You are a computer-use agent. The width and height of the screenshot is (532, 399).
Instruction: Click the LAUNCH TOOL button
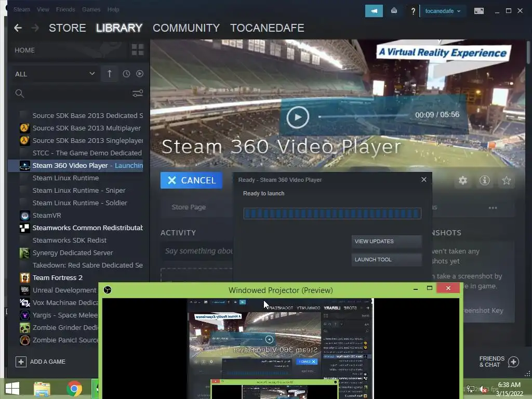[x=387, y=260]
